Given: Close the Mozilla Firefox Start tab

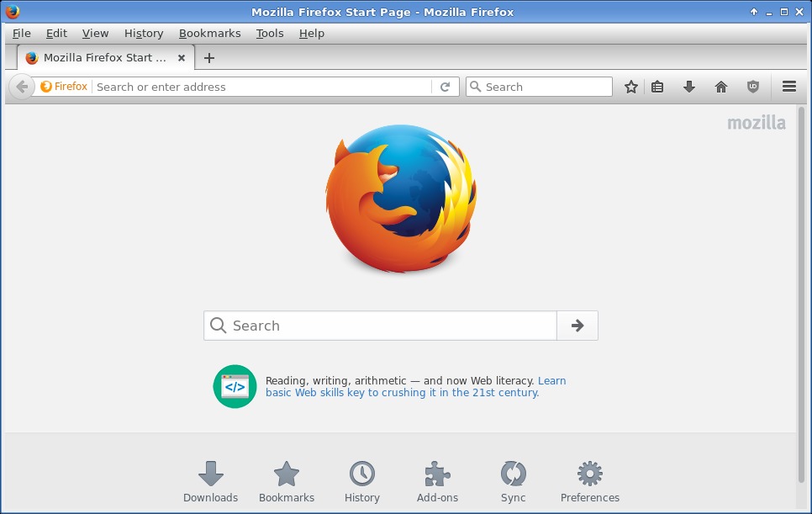Looking at the screenshot, I should (x=182, y=58).
